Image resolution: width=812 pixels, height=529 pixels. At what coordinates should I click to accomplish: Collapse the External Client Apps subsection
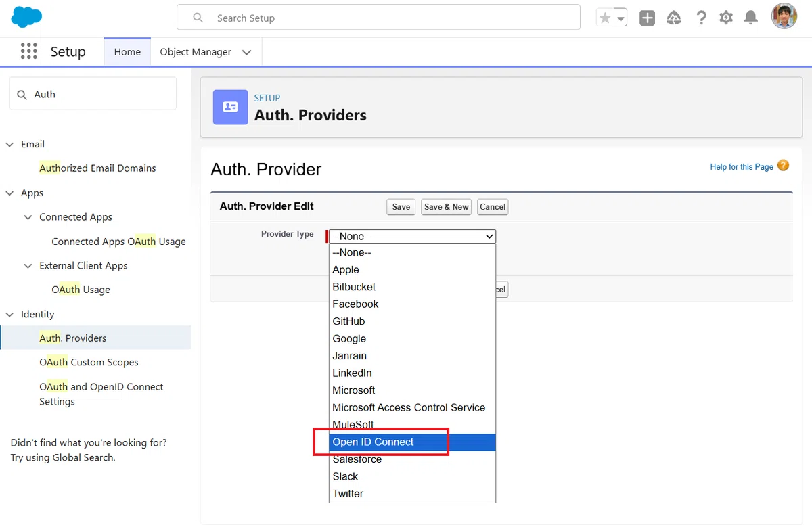pyautogui.click(x=28, y=266)
